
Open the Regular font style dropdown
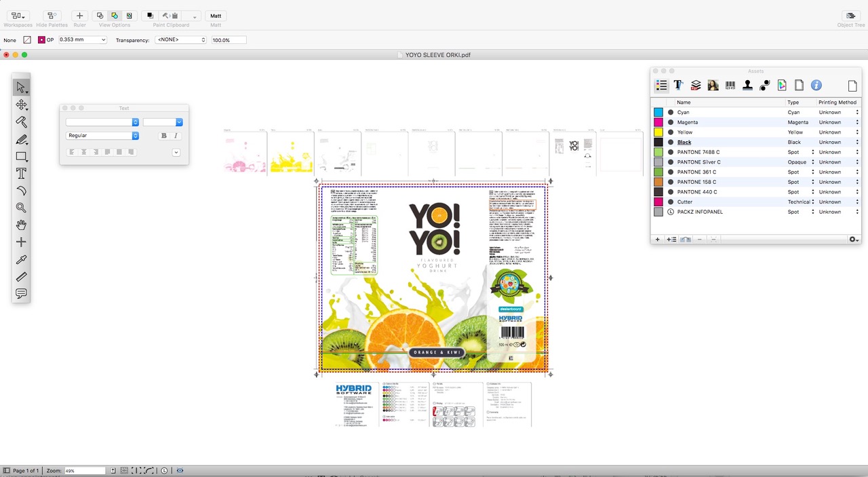[x=102, y=136]
